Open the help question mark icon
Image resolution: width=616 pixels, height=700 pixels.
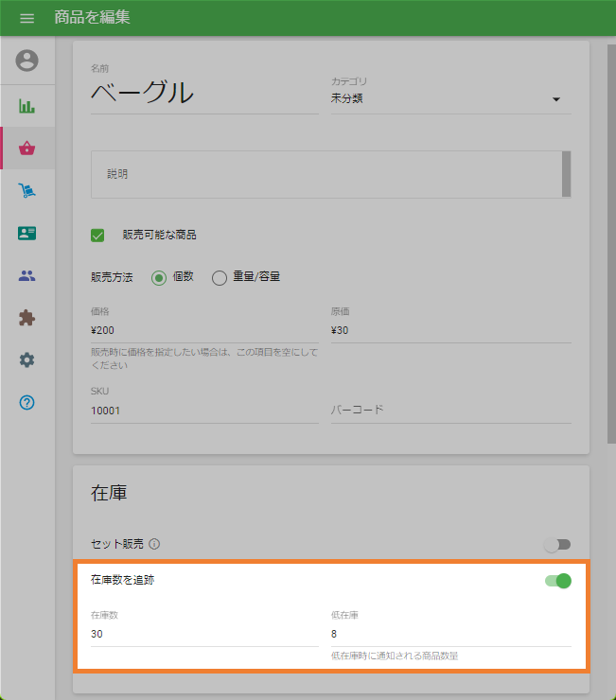[26, 403]
